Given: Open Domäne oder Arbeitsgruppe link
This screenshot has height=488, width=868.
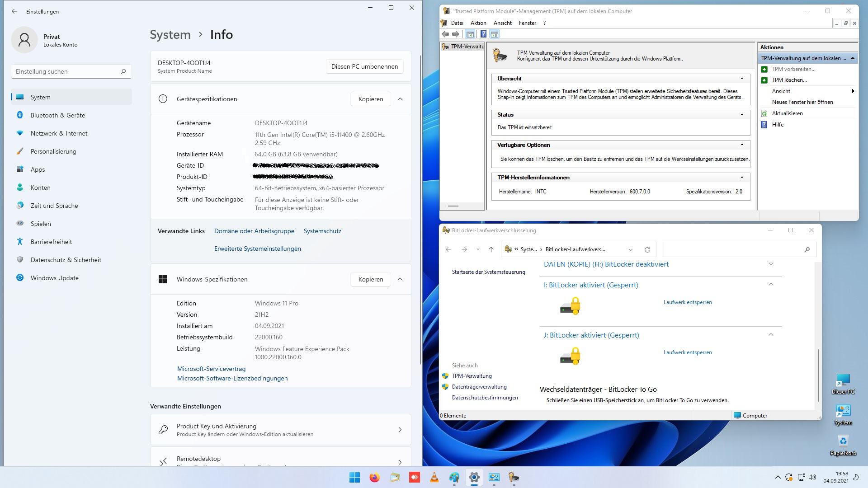Looking at the screenshot, I should 254,231.
